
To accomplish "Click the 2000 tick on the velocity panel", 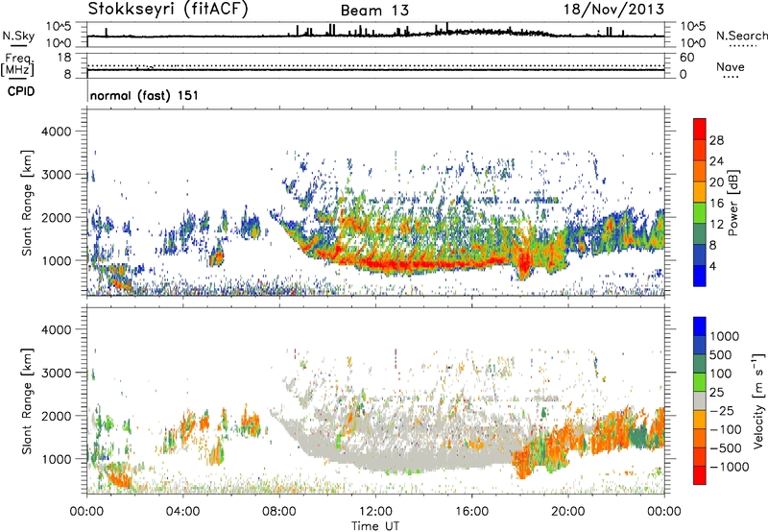I will tap(57, 416).
